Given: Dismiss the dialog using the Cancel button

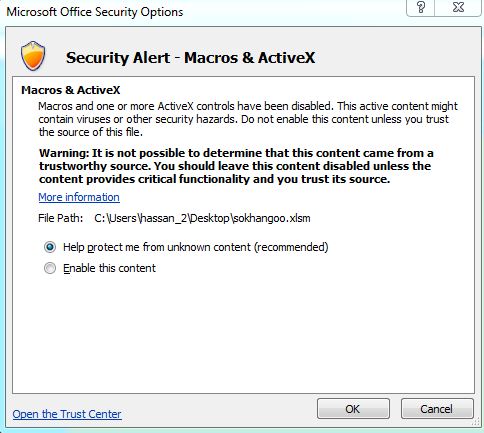Looking at the screenshot, I should [437, 408].
